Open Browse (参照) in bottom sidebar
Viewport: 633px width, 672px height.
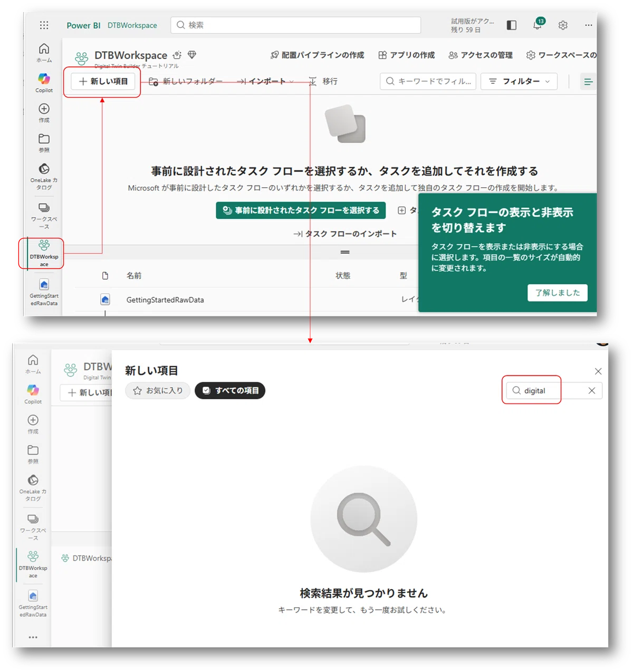(x=33, y=454)
